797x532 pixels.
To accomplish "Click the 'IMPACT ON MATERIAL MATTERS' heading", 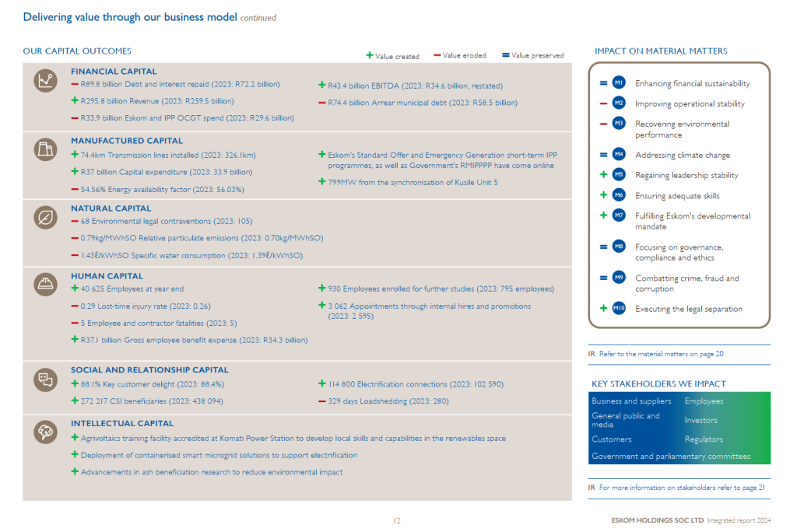I will point(661,51).
